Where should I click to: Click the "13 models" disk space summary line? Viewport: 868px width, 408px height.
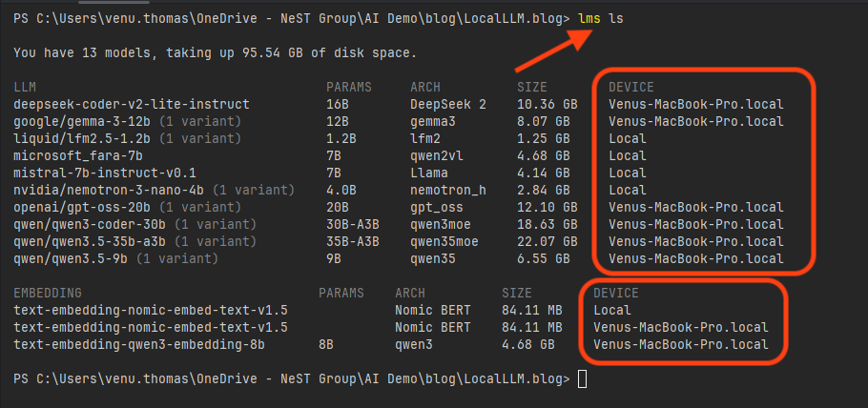coord(215,52)
